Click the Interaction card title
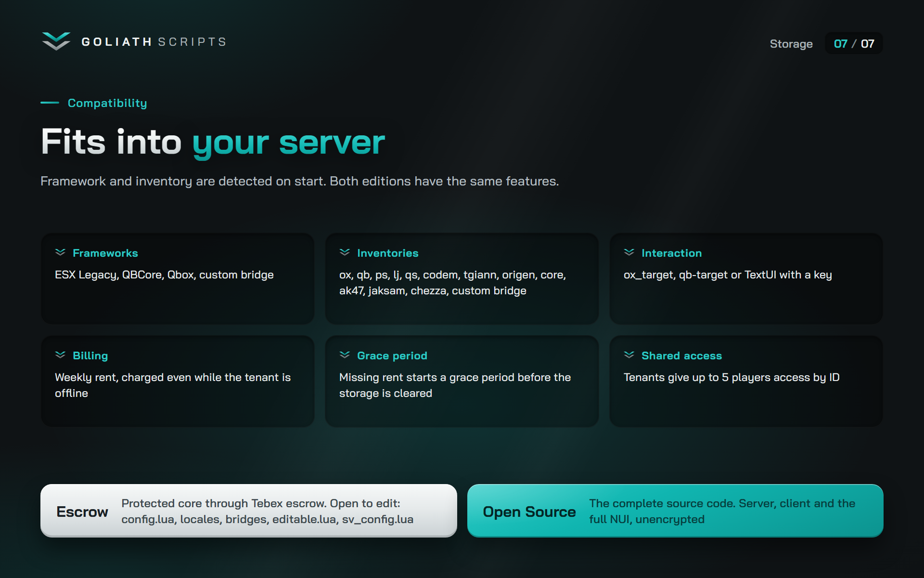 pos(671,253)
